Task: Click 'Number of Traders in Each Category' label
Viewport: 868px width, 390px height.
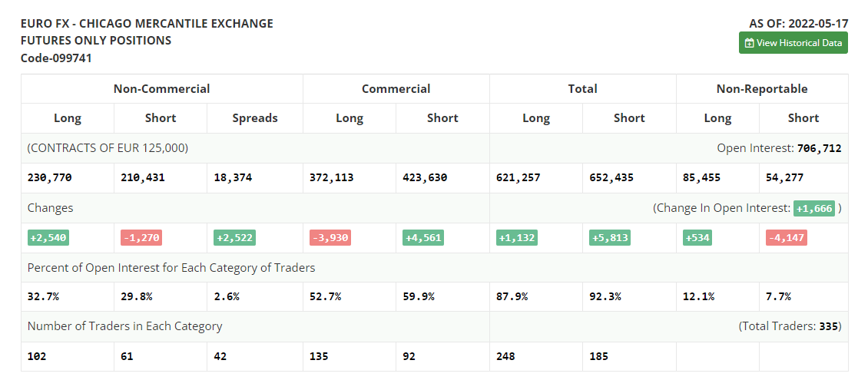Action: (124, 326)
